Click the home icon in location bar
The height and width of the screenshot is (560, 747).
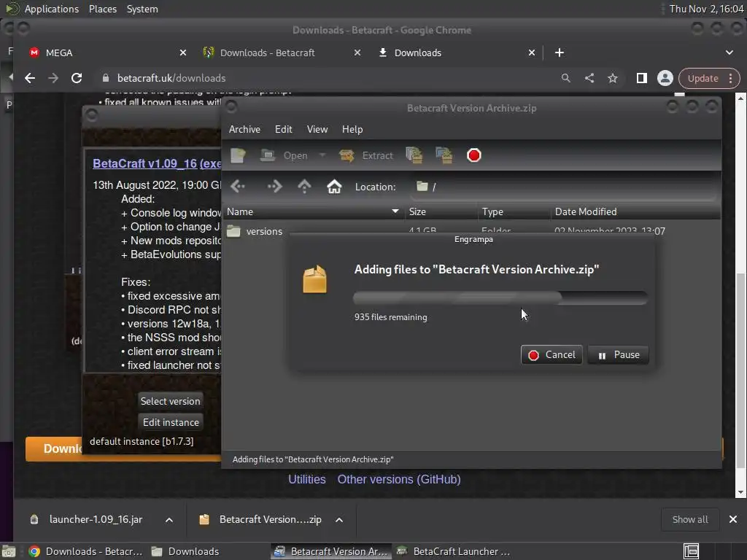click(x=334, y=187)
